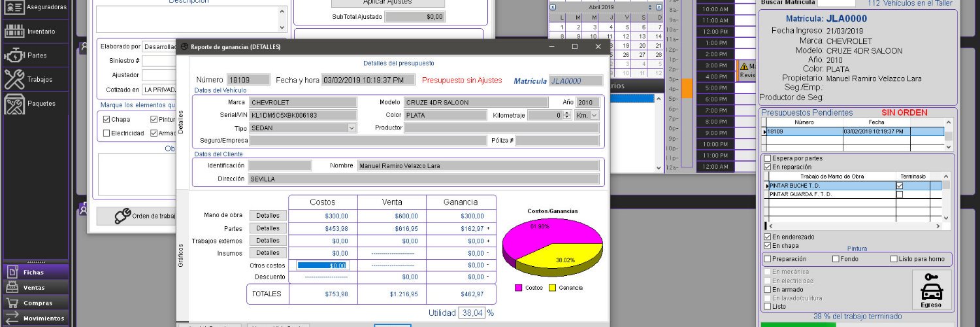Click the Reporte de ganancias window title icon

tap(184, 47)
